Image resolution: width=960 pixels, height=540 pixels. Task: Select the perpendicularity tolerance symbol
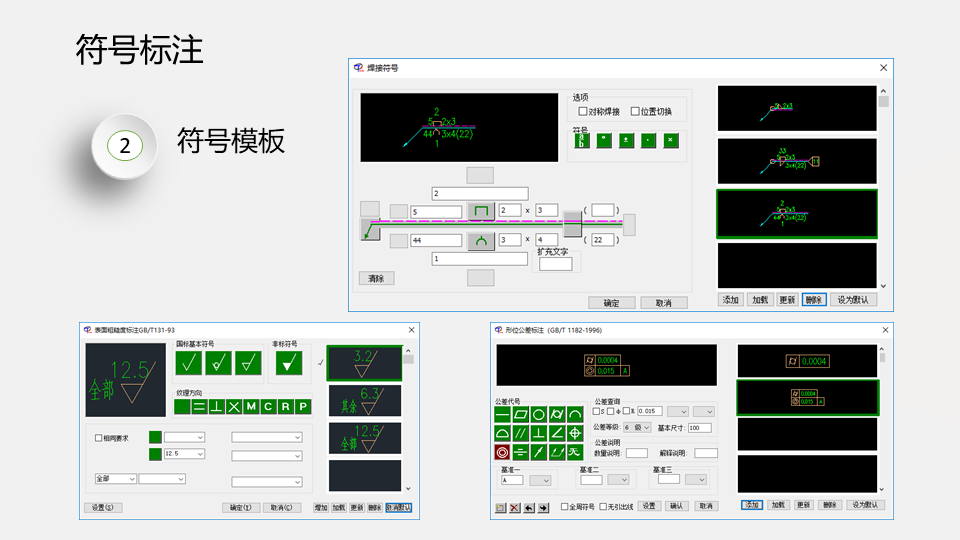(539, 433)
